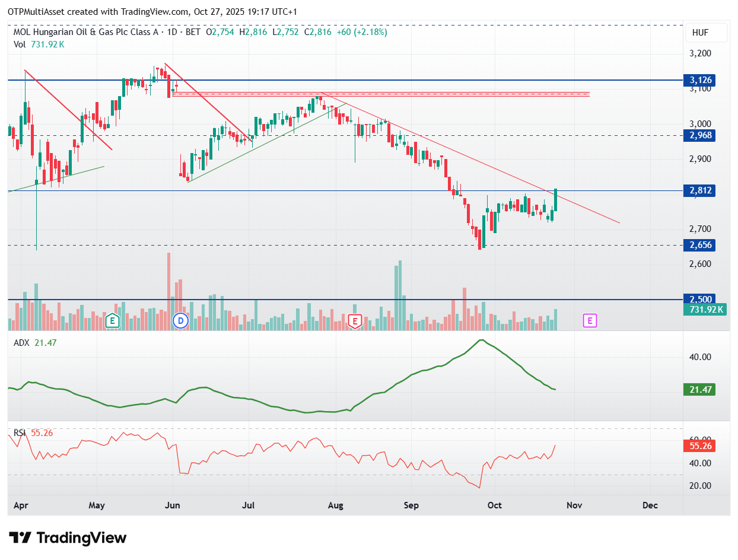This screenshot has height=560, width=738.
Task: Click the 55.26 RSI axis label
Action: point(700,446)
